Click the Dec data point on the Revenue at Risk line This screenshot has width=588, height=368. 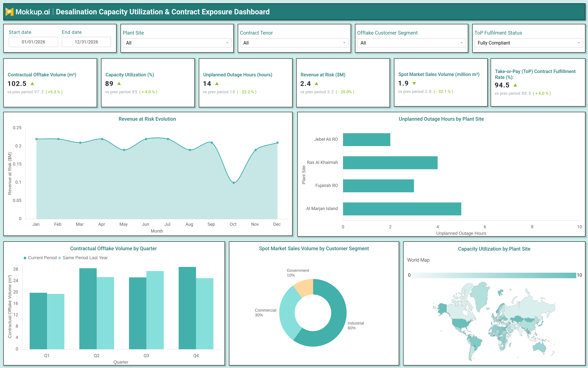(x=277, y=143)
